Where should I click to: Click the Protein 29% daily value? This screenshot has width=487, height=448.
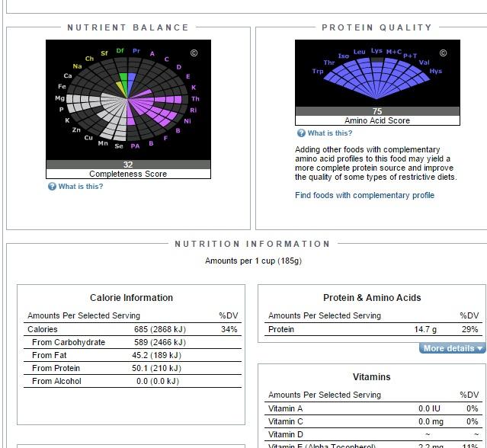(x=470, y=329)
